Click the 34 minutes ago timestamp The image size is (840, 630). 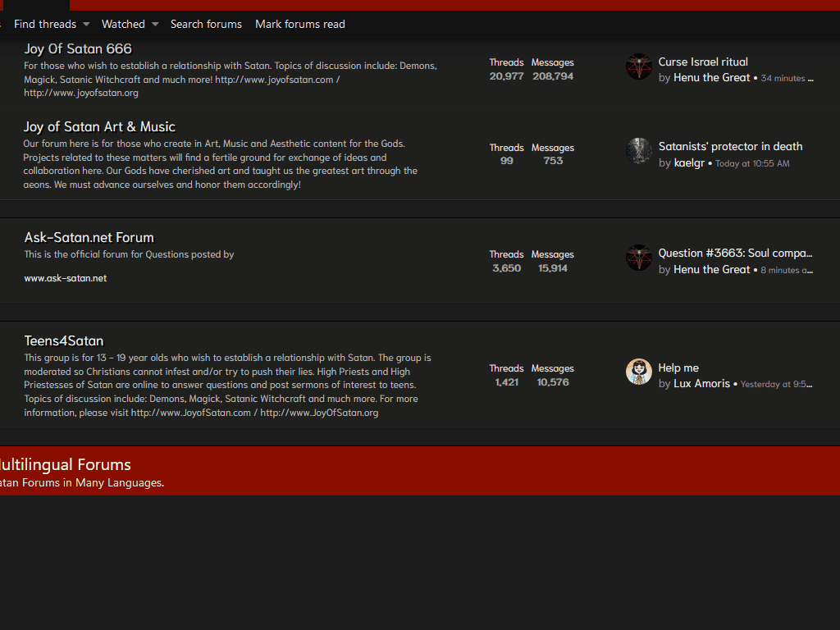[787, 78]
